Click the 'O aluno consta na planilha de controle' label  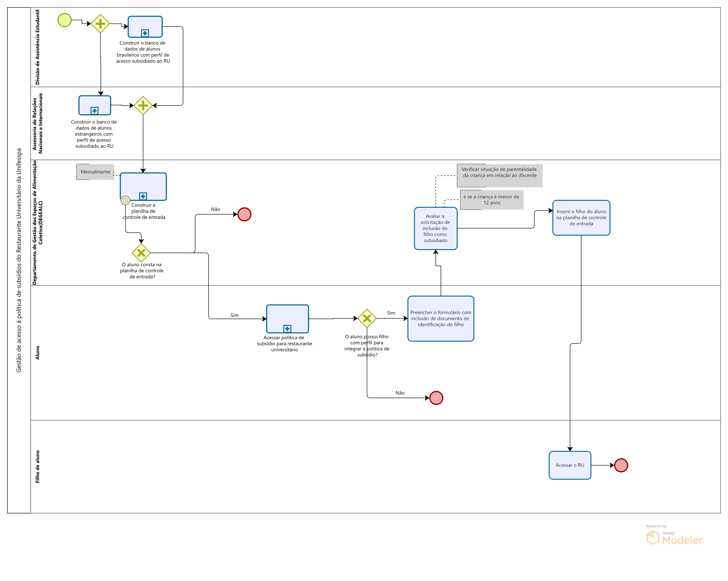tap(142, 271)
